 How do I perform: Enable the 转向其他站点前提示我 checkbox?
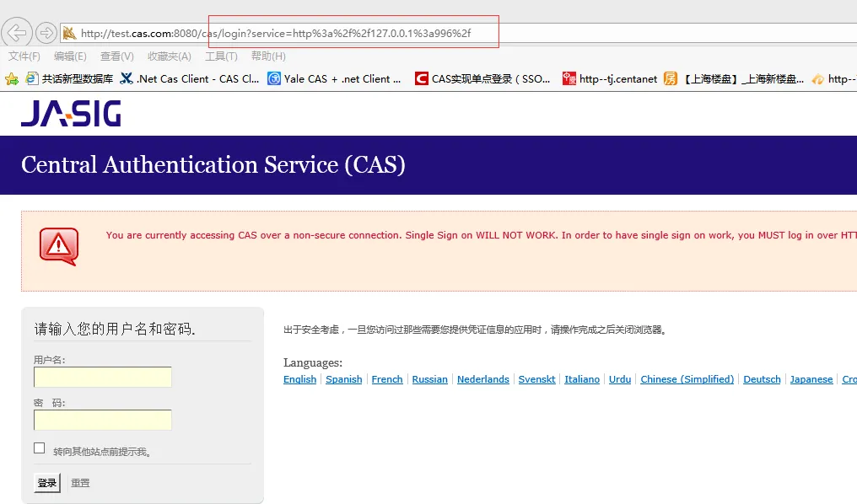coord(40,448)
